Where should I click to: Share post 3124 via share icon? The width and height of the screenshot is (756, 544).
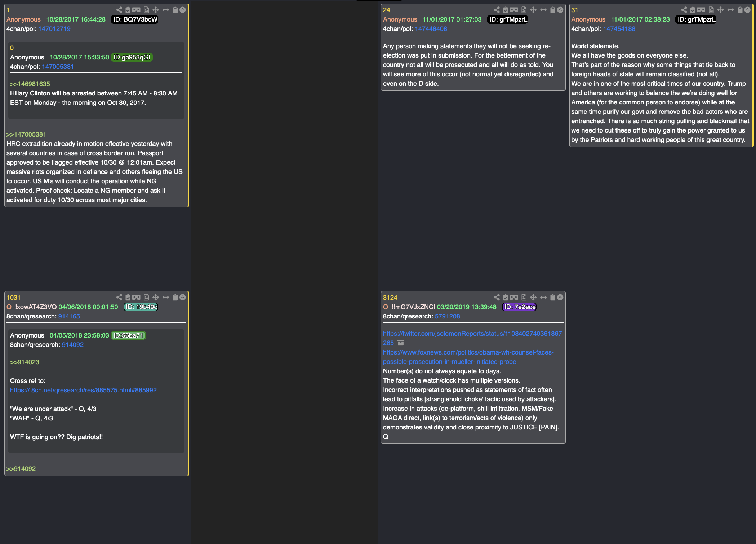pos(497,297)
